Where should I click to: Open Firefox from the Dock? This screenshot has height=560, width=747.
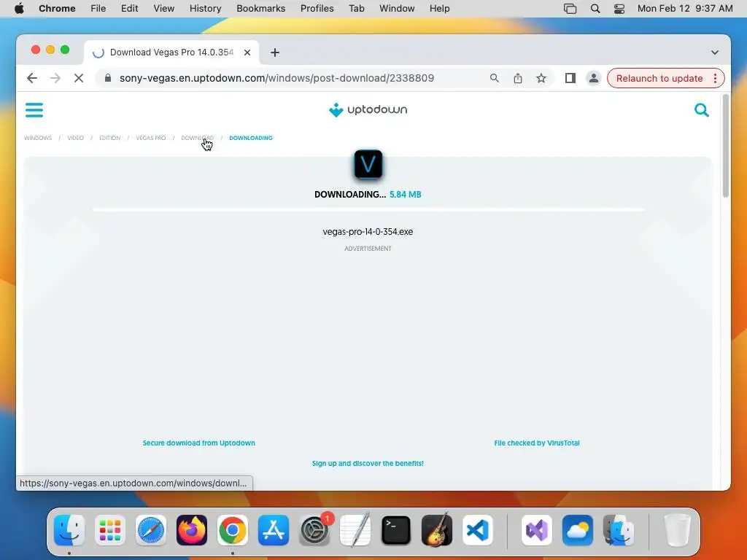192,530
